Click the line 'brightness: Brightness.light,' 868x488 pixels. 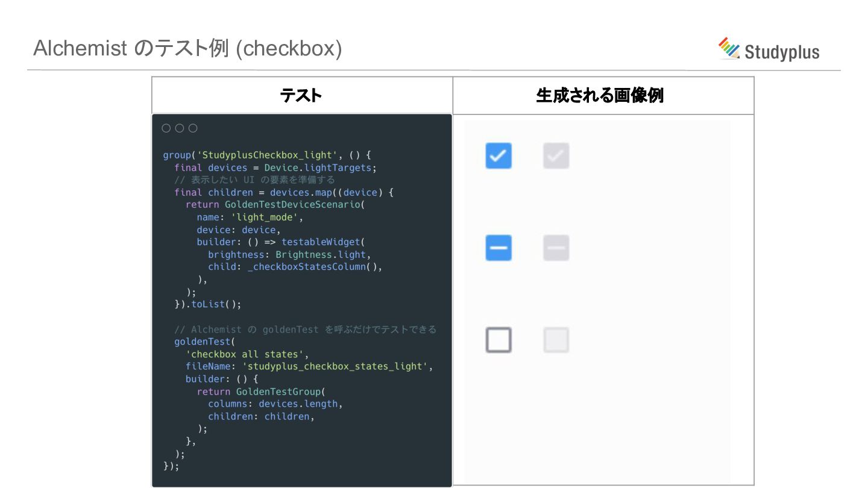coord(289,255)
